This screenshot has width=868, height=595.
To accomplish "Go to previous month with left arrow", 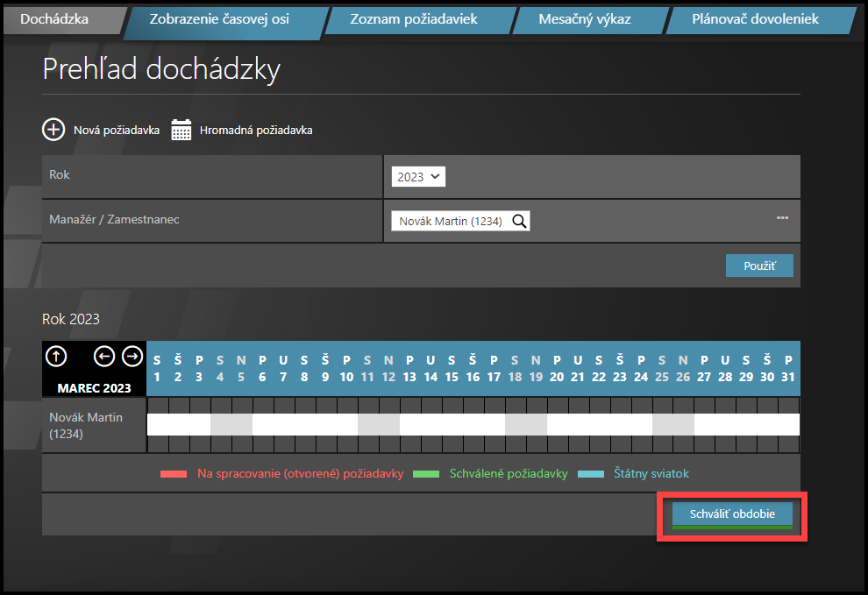I will 104,356.
